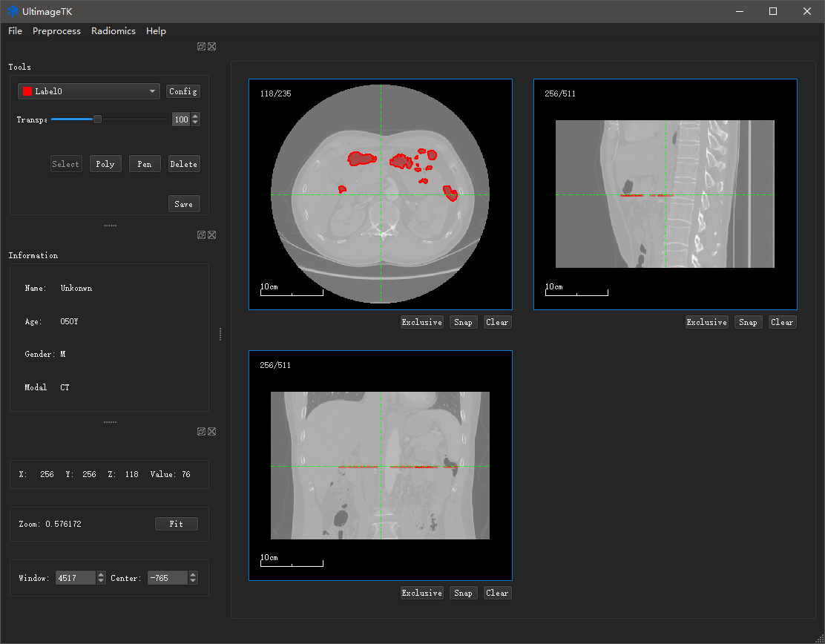Enable Exclusive on the coronal view
The width and height of the screenshot is (825, 644).
pyautogui.click(x=421, y=592)
